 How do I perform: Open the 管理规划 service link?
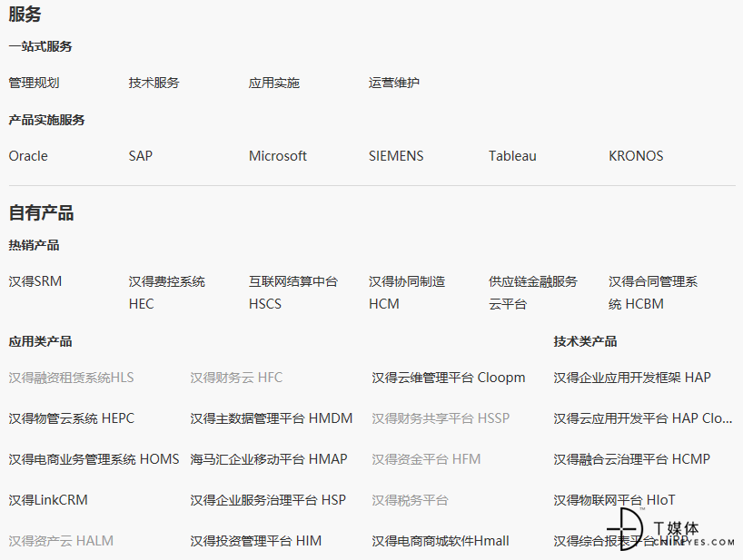(35, 83)
